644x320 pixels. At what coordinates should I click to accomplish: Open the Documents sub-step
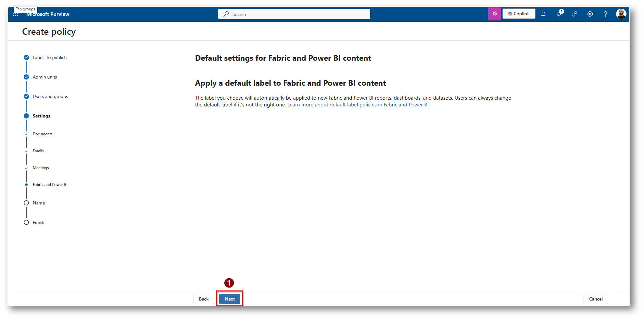tap(43, 134)
